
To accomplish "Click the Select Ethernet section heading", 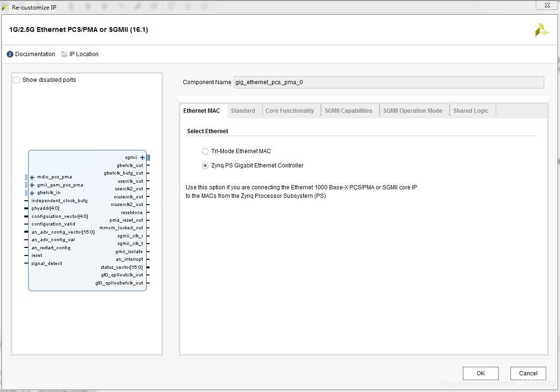I will point(208,131).
